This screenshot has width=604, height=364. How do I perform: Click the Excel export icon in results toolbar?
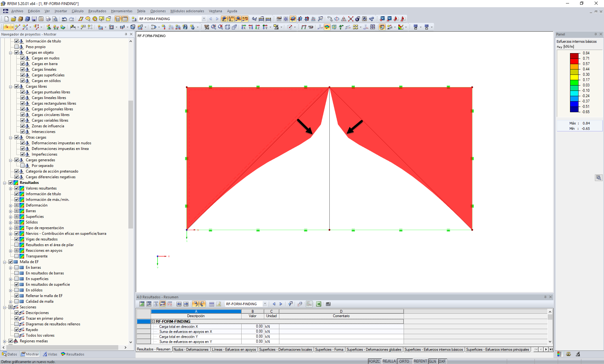pos(319,304)
